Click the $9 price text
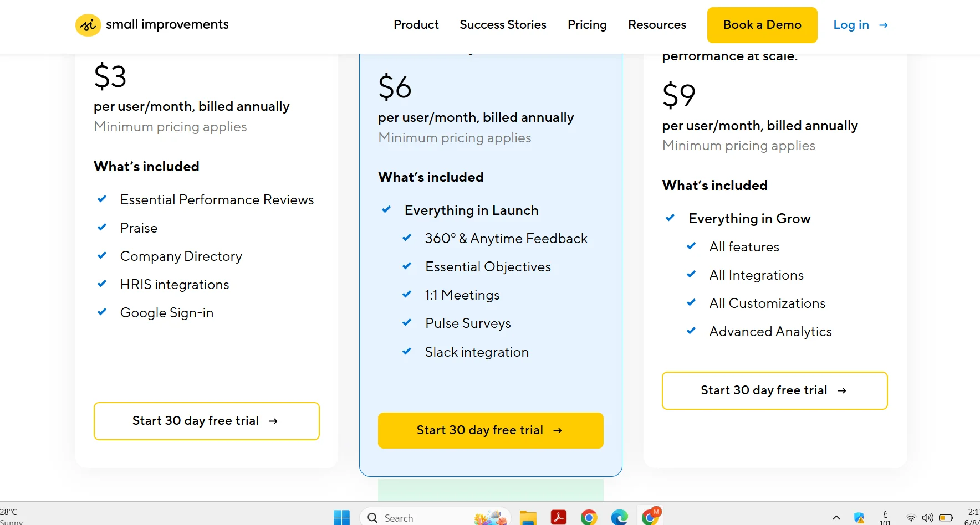The height and width of the screenshot is (525, 980). coord(678,95)
